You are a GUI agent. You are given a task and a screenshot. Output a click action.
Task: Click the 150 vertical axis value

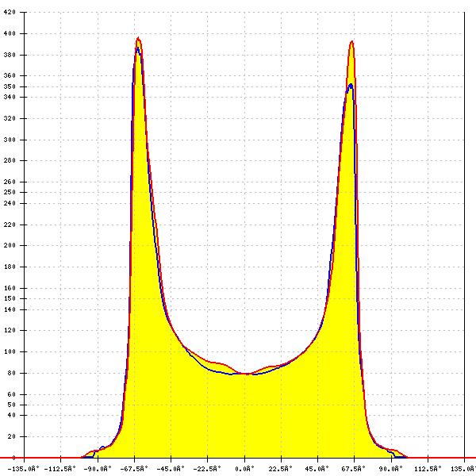10,298
